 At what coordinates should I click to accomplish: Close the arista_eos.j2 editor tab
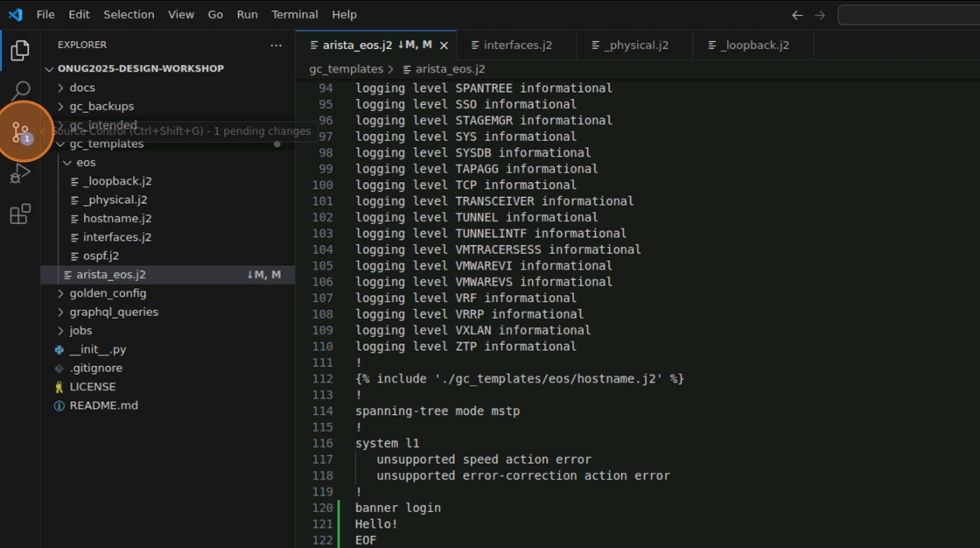(x=444, y=46)
